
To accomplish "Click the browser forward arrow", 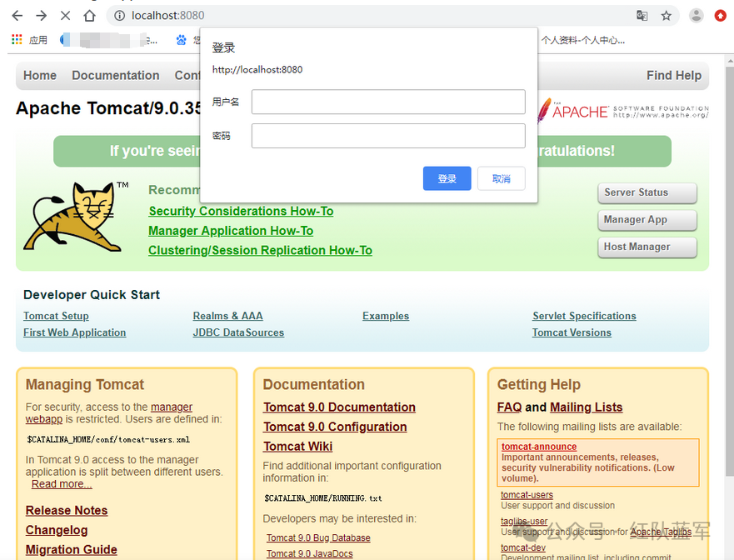I will pos(41,16).
